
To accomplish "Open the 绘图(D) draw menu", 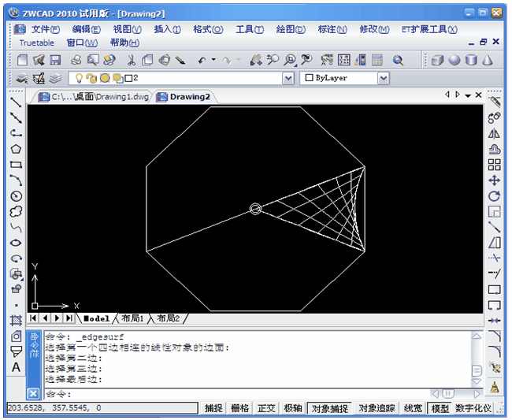I will pos(291,30).
